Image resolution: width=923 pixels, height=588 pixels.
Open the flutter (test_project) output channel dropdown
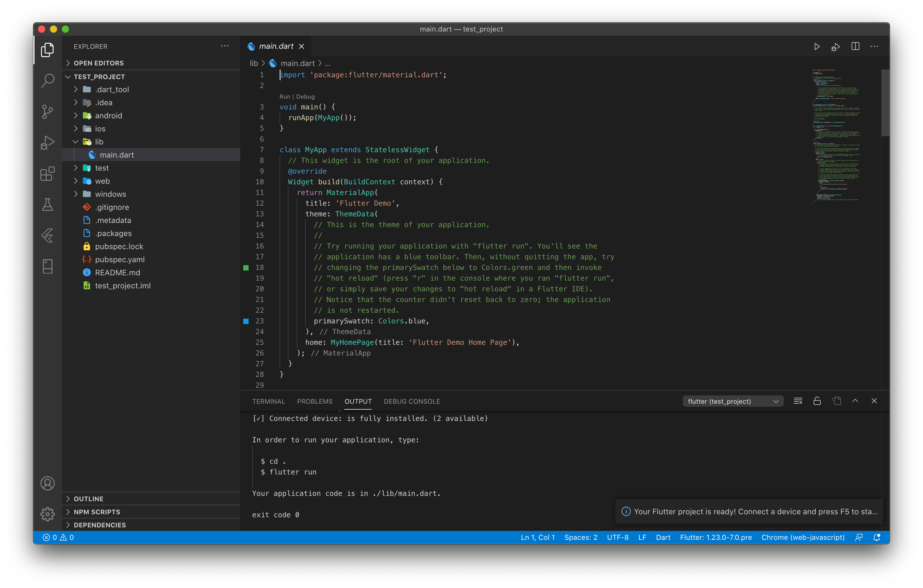coord(733,401)
